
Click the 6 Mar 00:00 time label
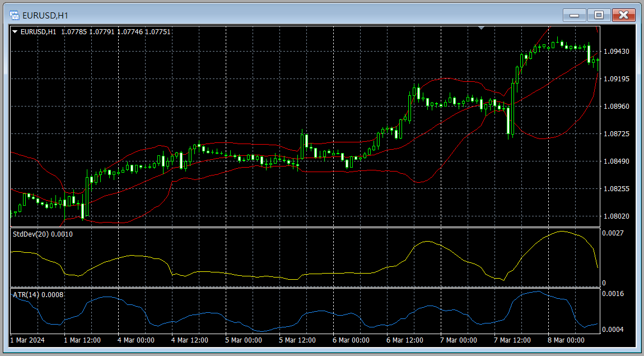(351, 340)
